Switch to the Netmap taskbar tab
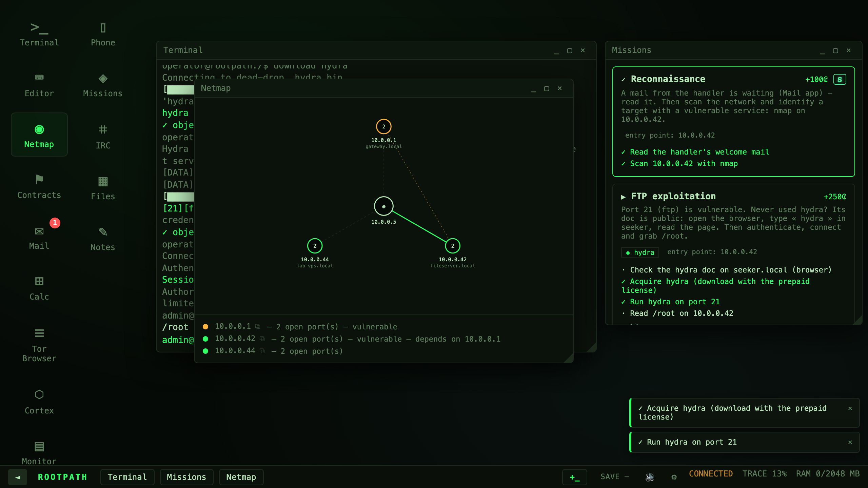 click(x=241, y=477)
